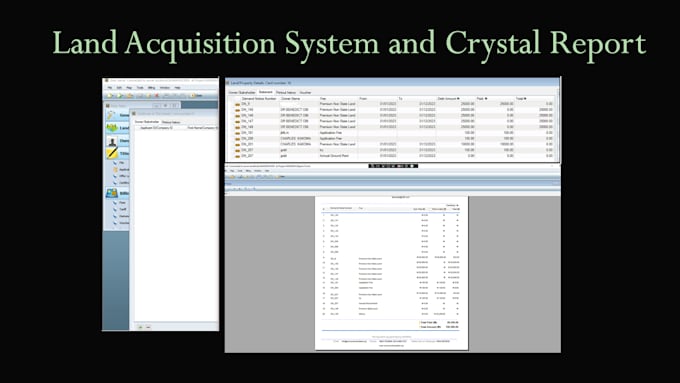This screenshot has height=383, width=680.
Task: Open the Fees item under Billing
Action: click(x=122, y=203)
